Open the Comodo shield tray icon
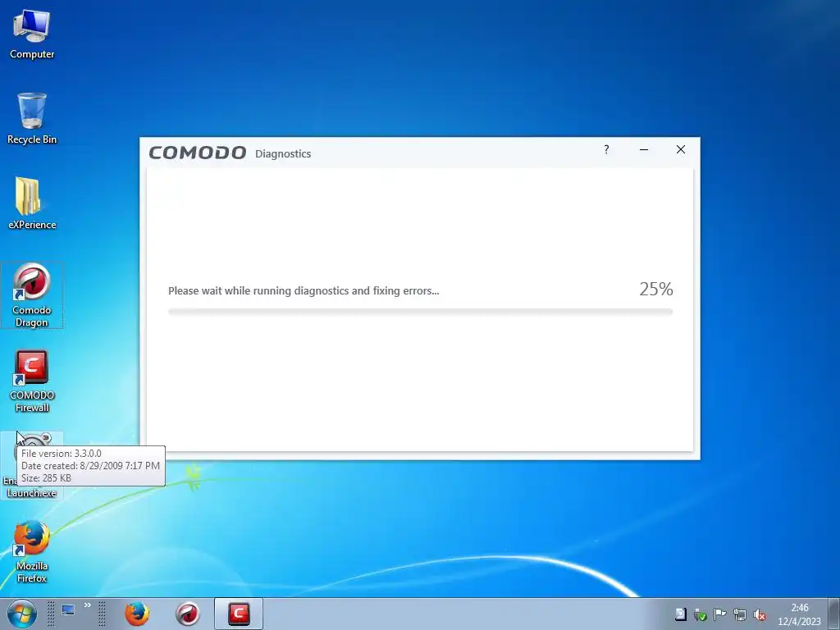This screenshot has height=630, width=840. point(701,614)
